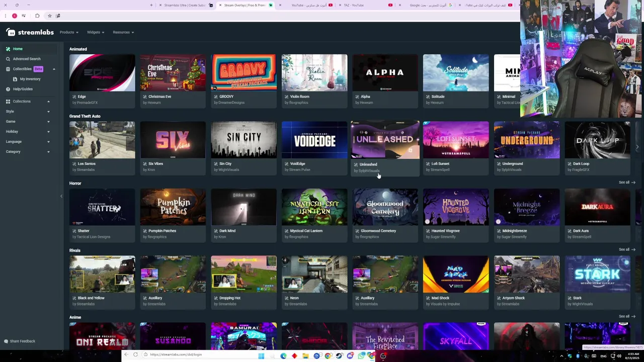
Task: Open the Unleashed overlay thumbnail
Action: 385,140
